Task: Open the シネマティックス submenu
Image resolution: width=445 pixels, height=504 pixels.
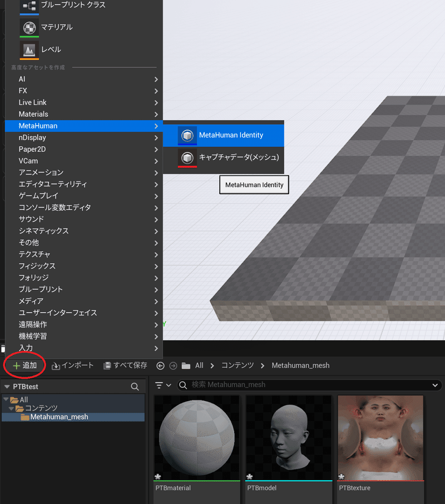Action: (x=84, y=231)
